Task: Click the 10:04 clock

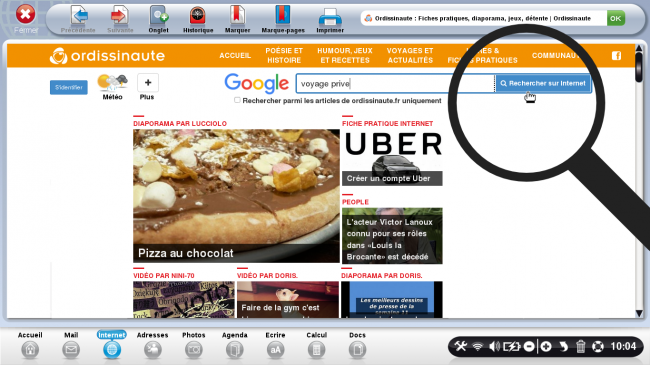Action: point(623,346)
